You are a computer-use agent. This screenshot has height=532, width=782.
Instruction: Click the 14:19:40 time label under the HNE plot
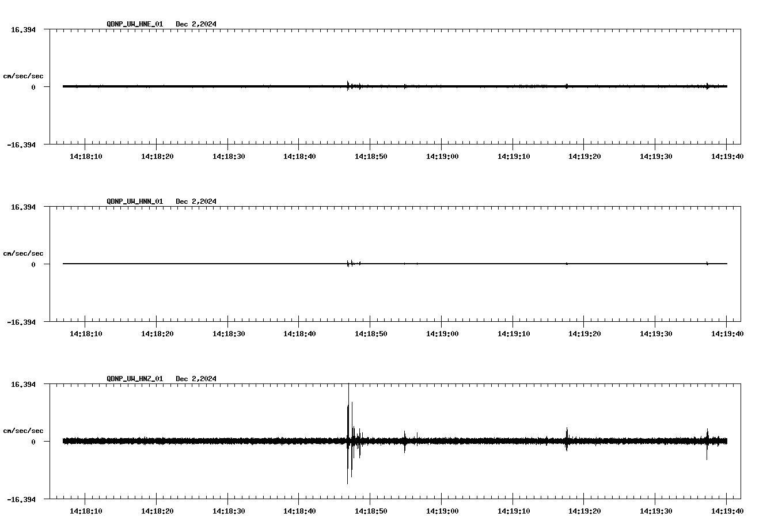pyautogui.click(x=727, y=156)
